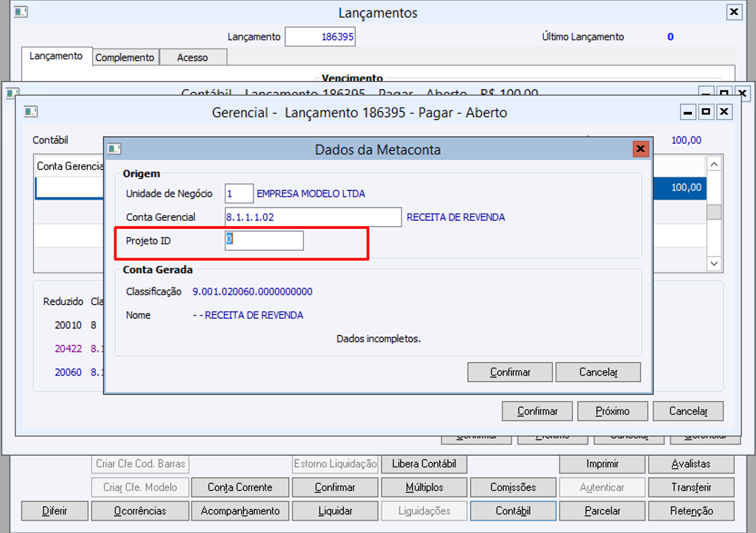This screenshot has width=756, height=533.
Task: Maximize the Gerencial window
Action: pyautogui.click(x=706, y=112)
